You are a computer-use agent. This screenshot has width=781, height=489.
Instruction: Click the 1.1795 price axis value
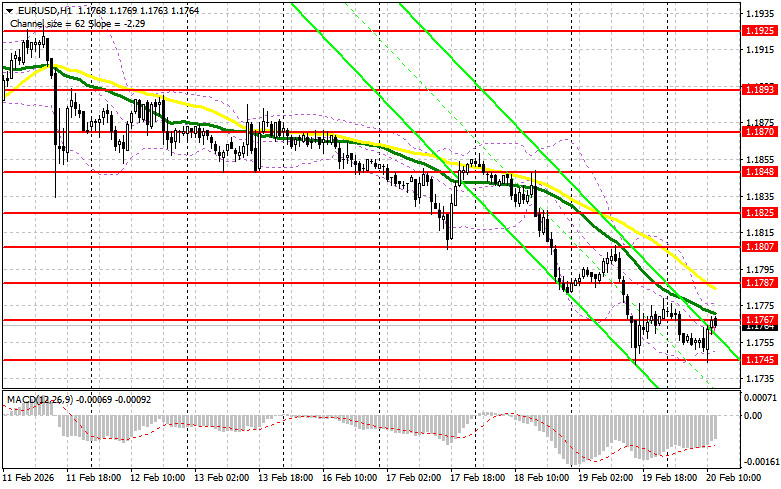760,270
